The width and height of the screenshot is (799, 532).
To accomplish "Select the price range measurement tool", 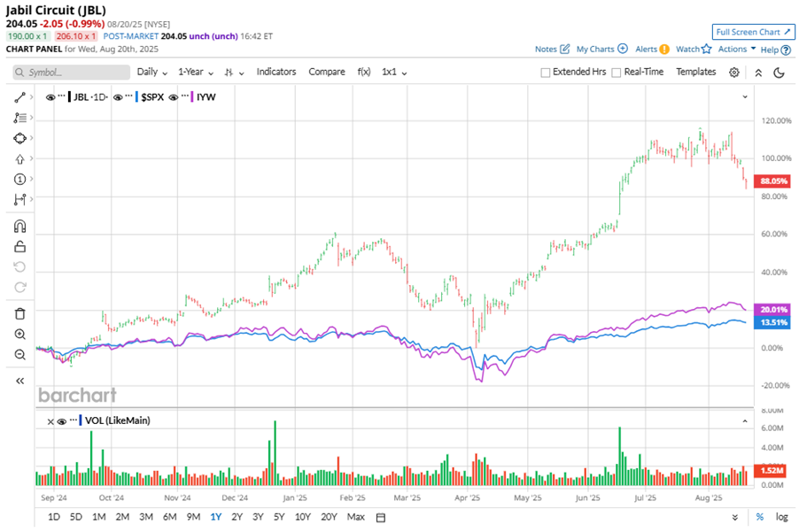I will pos(19,199).
